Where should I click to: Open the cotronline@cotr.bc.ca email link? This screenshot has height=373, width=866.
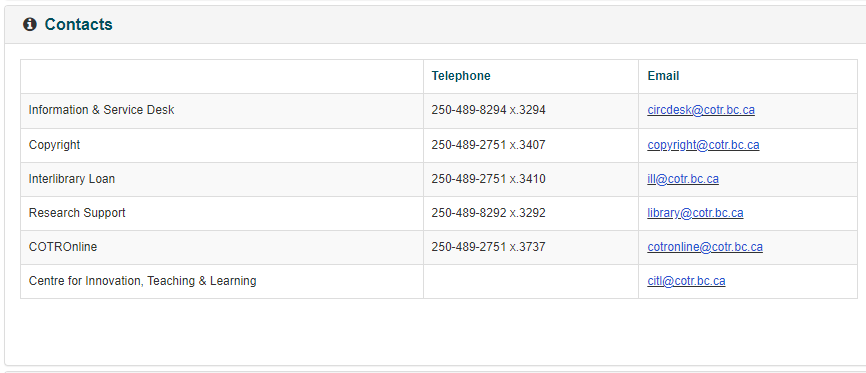click(x=705, y=247)
